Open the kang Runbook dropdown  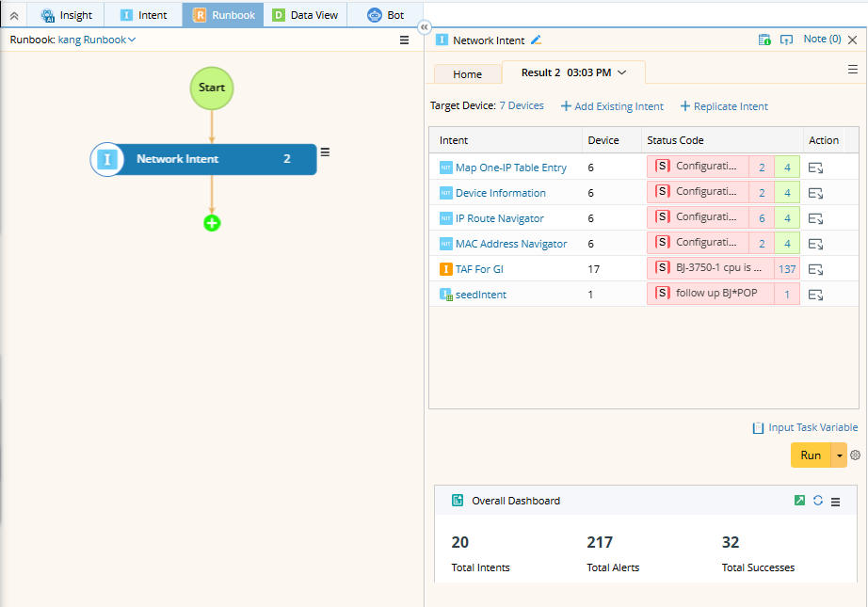97,40
